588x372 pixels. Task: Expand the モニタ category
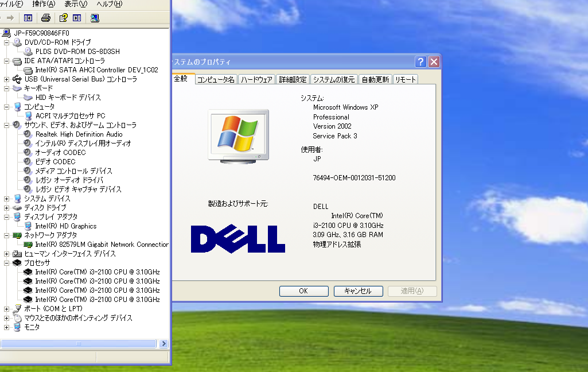[6, 327]
